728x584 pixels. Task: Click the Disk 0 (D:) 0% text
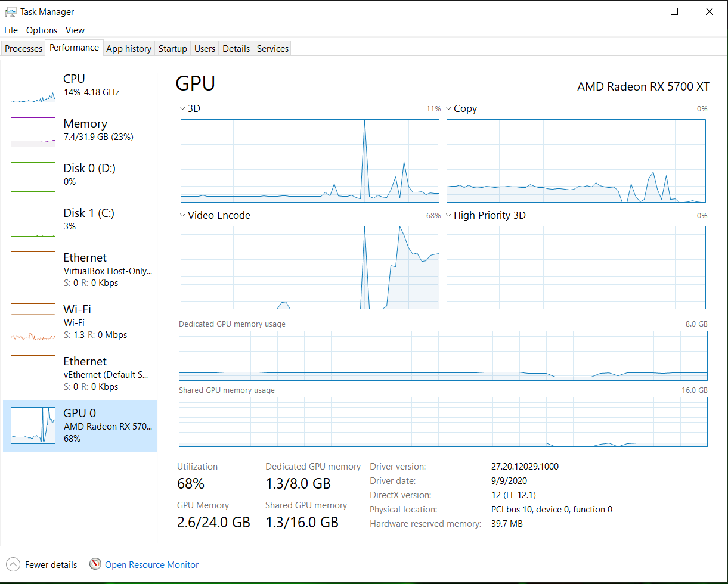(x=70, y=182)
